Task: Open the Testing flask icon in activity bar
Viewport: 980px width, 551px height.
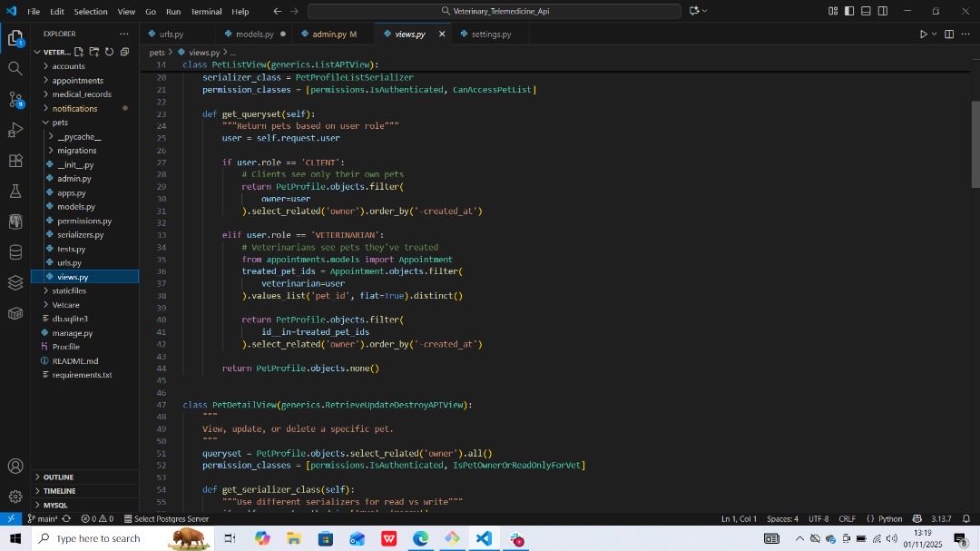Action: click(15, 191)
